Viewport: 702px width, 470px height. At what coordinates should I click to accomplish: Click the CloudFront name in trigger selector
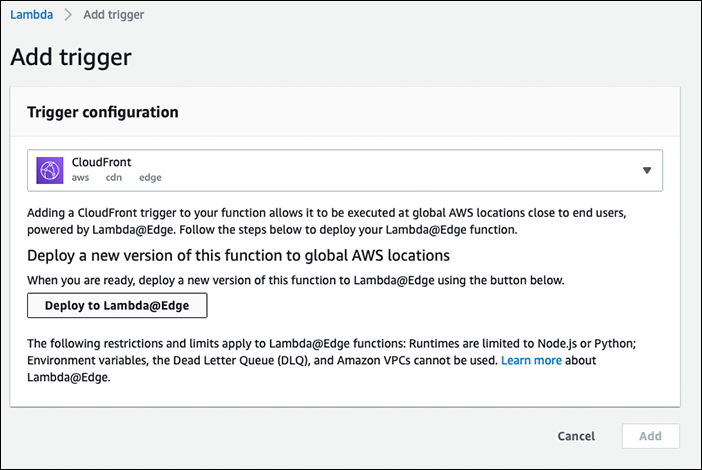(x=101, y=162)
